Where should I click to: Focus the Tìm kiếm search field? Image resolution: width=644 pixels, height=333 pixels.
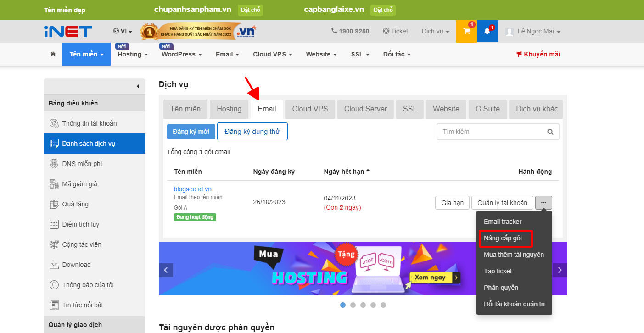(x=491, y=132)
